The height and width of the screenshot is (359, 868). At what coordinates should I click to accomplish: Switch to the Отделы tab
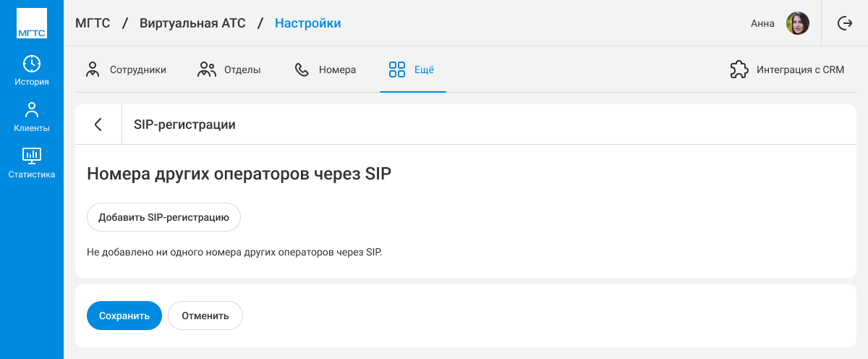229,70
